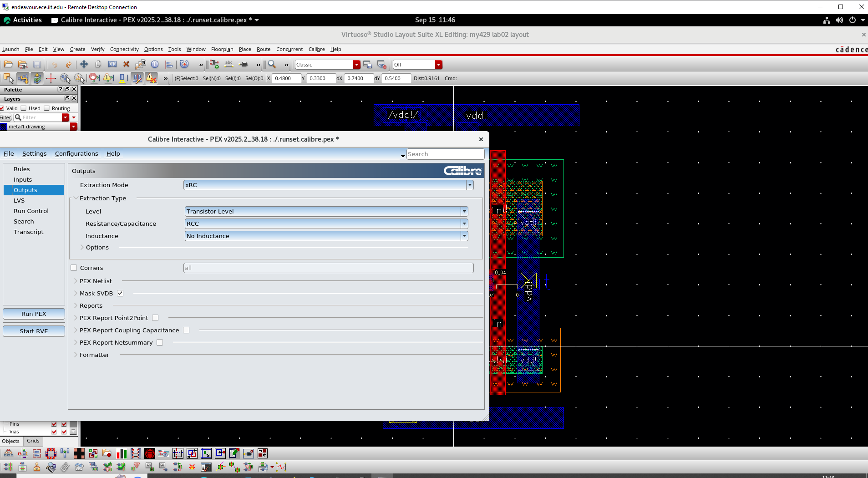
Task: Click the Save disk icon in the toolbar
Action: point(37,65)
